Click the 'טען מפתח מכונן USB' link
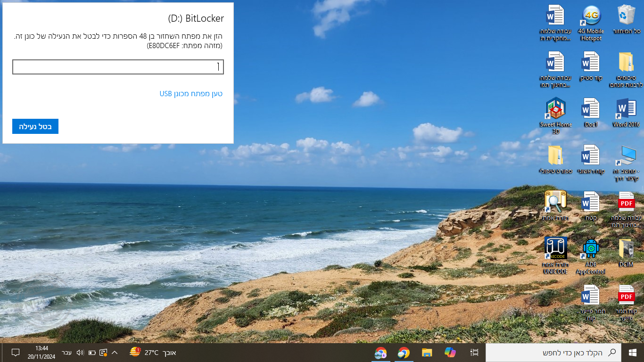Image resolution: width=644 pixels, height=362 pixels. tap(191, 94)
